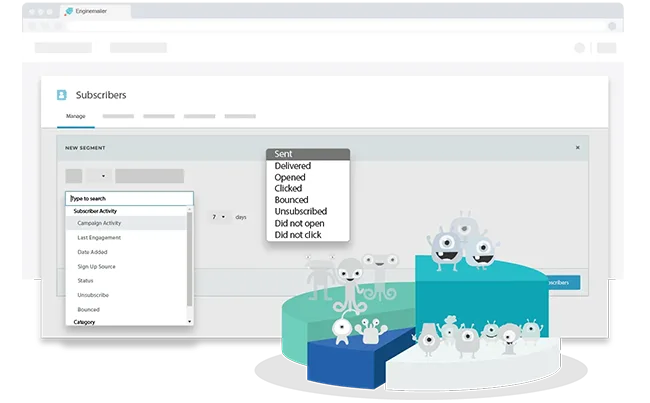The width and height of the screenshot is (650, 403).
Task: Select Opened from the activity list
Action: (x=290, y=177)
